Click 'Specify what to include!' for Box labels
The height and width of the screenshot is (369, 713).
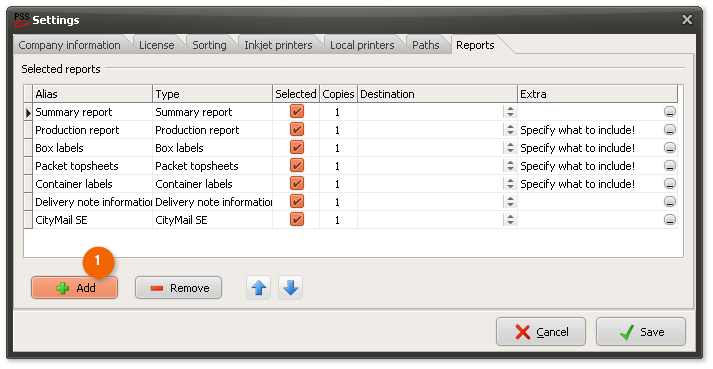click(x=577, y=148)
